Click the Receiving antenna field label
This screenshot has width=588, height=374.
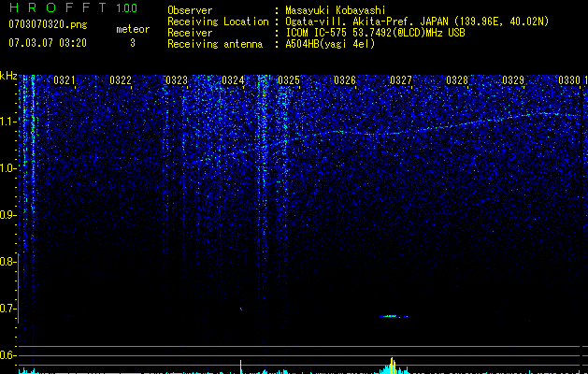(x=215, y=44)
